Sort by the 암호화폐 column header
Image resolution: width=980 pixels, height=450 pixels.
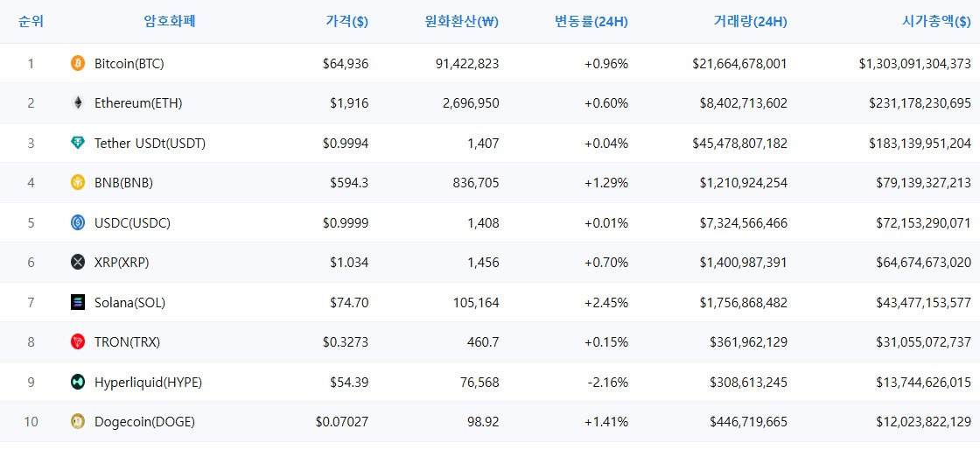pos(170,21)
